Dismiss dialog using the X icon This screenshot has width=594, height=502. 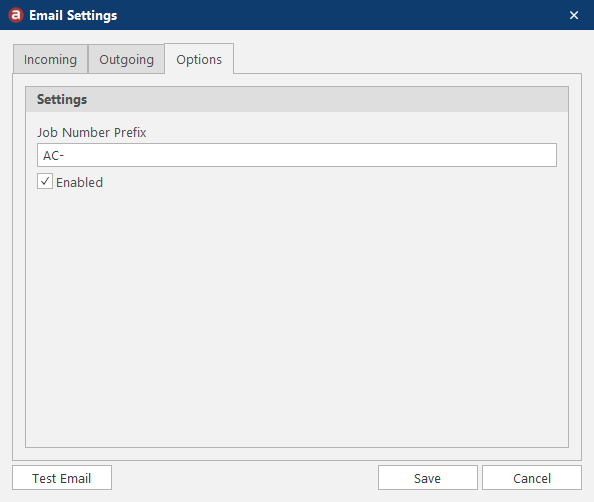click(574, 15)
